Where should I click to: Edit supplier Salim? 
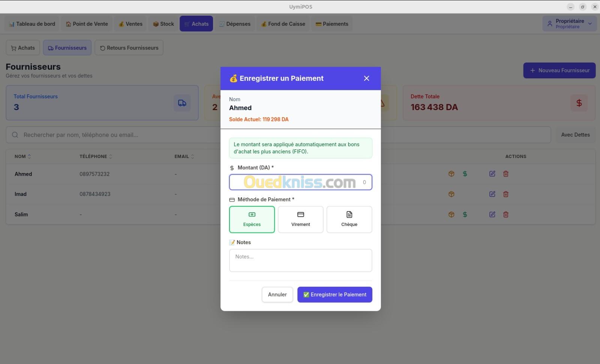[492, 215]
